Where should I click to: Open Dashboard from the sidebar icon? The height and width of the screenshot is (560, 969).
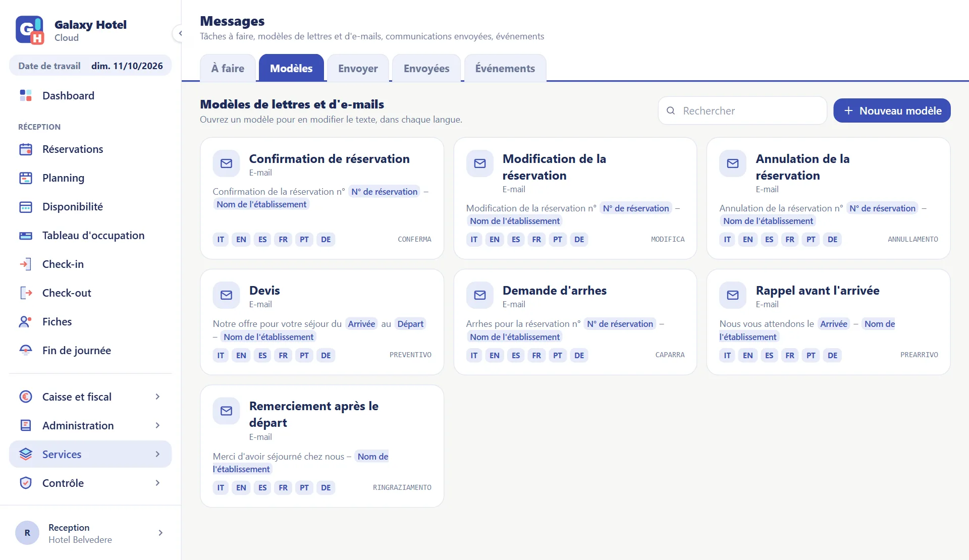tap(26, 95)
